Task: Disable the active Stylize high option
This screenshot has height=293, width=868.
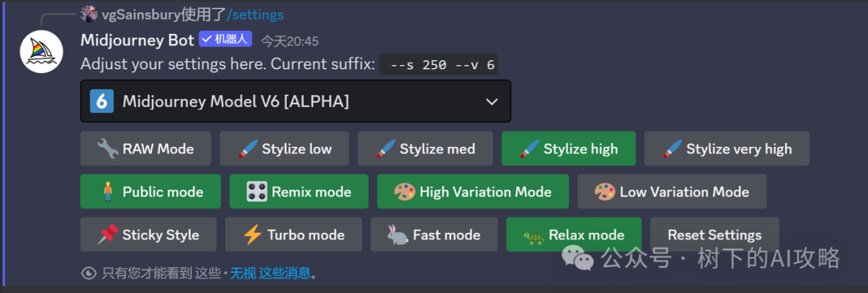Action: (x=568, y=149)
